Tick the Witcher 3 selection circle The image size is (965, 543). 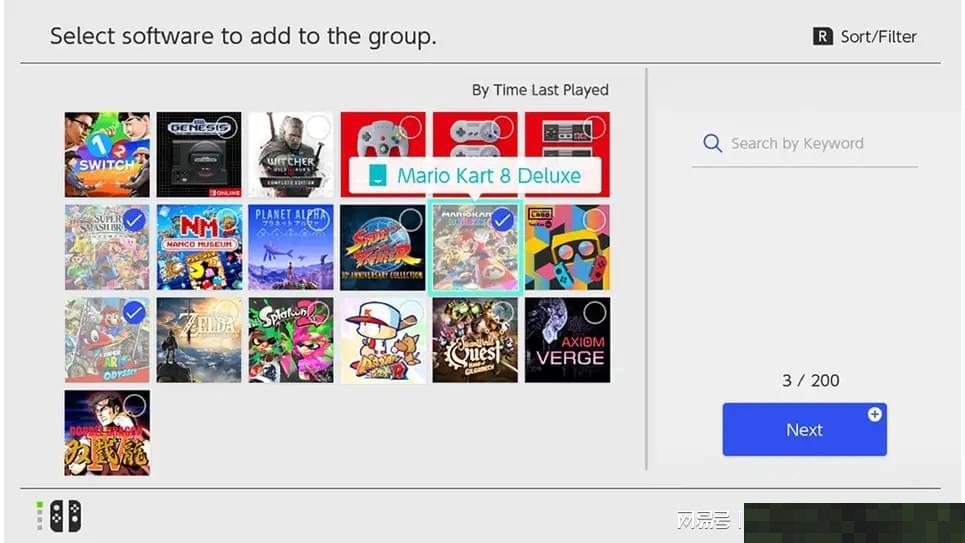click(x=318, y=127)
